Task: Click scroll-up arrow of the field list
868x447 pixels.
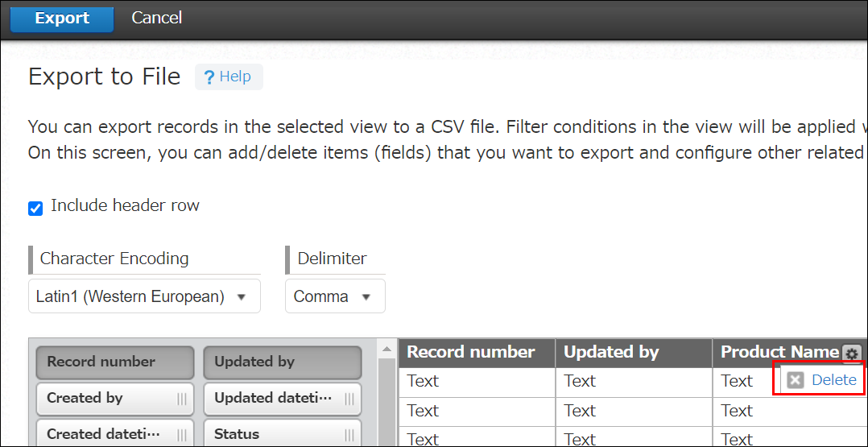Action: pos(386,349)
